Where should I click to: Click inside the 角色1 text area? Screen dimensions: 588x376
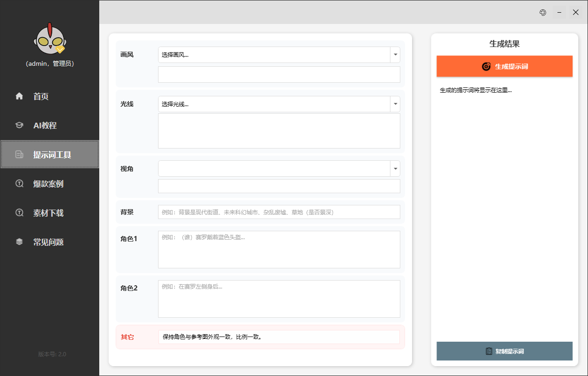point(278,250)
